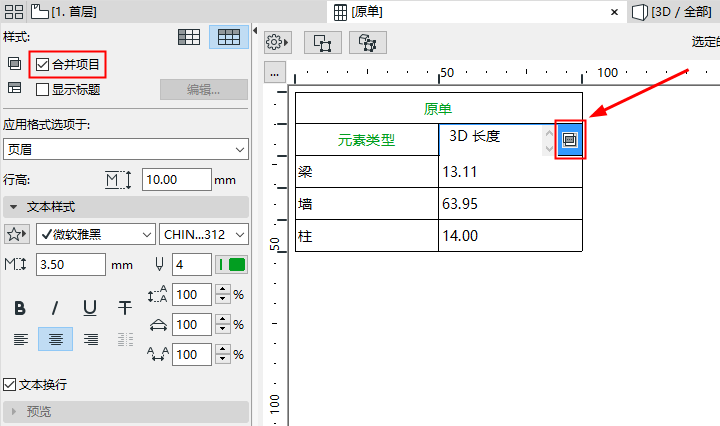Screen dimensions: 720x426
Task: Click the width scale percentage field
Action: tap(191, 325)
